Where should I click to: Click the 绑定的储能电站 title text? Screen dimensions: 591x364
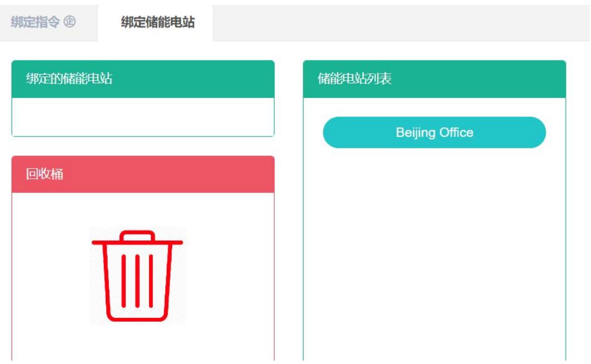coord(69,79)
